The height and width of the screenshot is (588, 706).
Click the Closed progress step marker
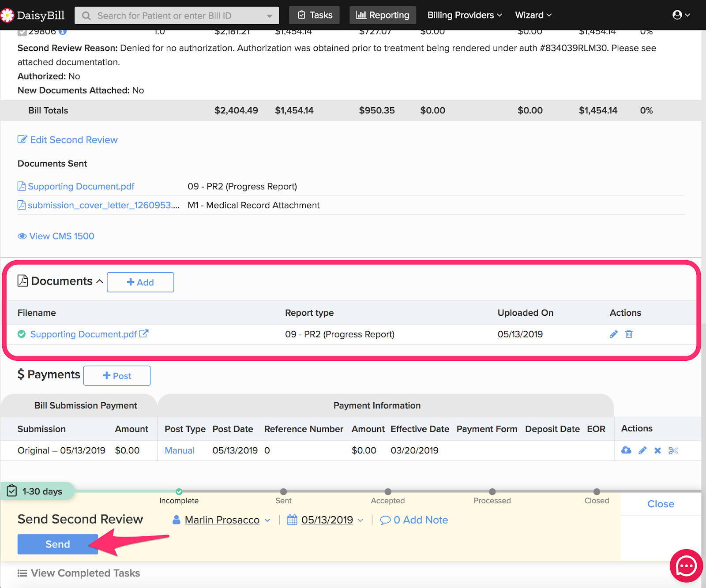coord(597,491)
